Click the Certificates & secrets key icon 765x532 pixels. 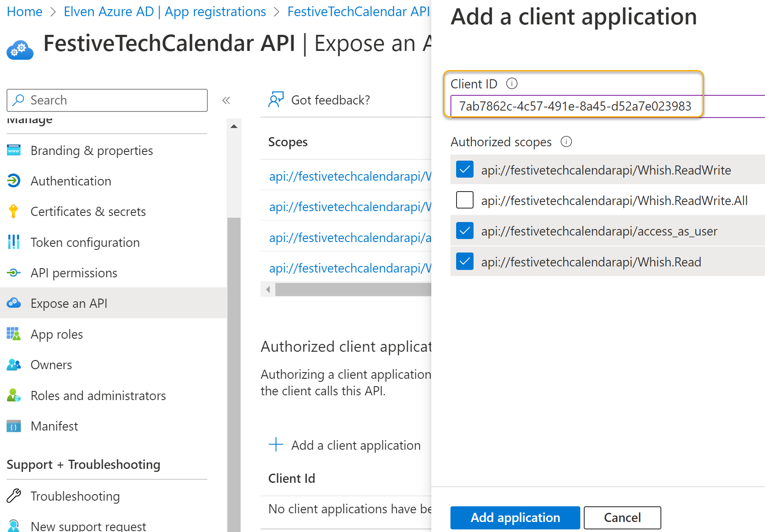pyautogui.click(x=14, y=212)
